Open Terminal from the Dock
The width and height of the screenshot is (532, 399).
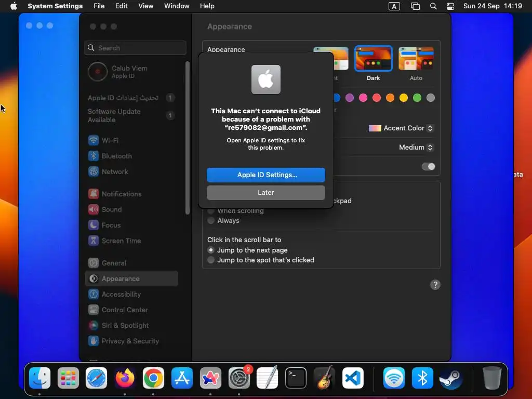point(296,378)
